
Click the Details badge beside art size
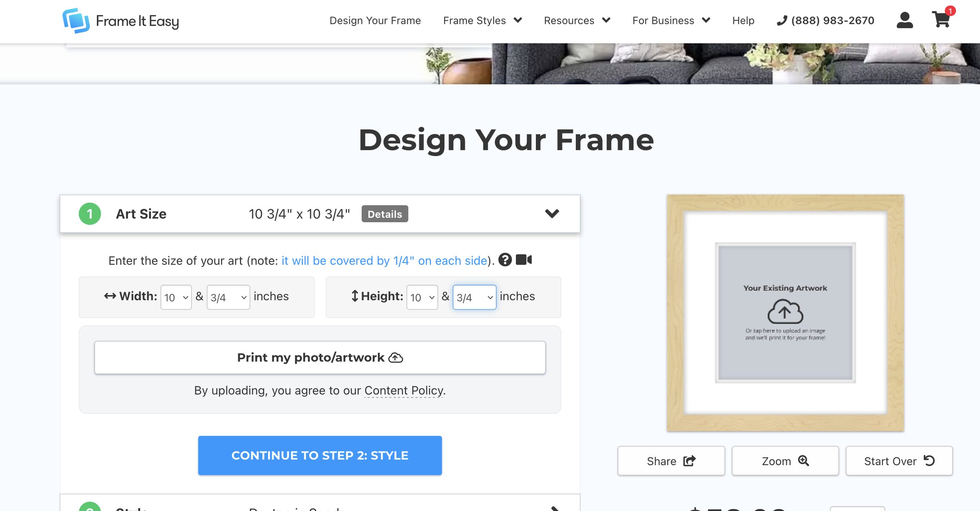click(x=385, y=214)
